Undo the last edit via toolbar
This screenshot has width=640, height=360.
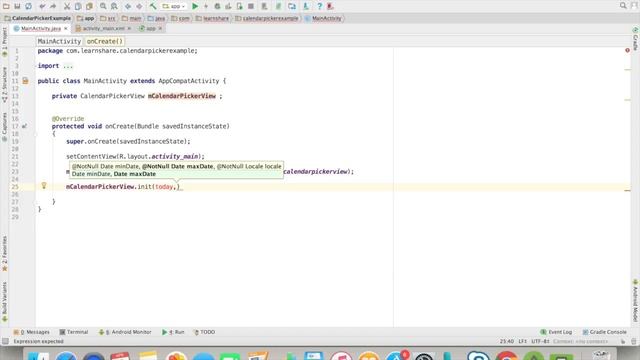pos(42,6)
